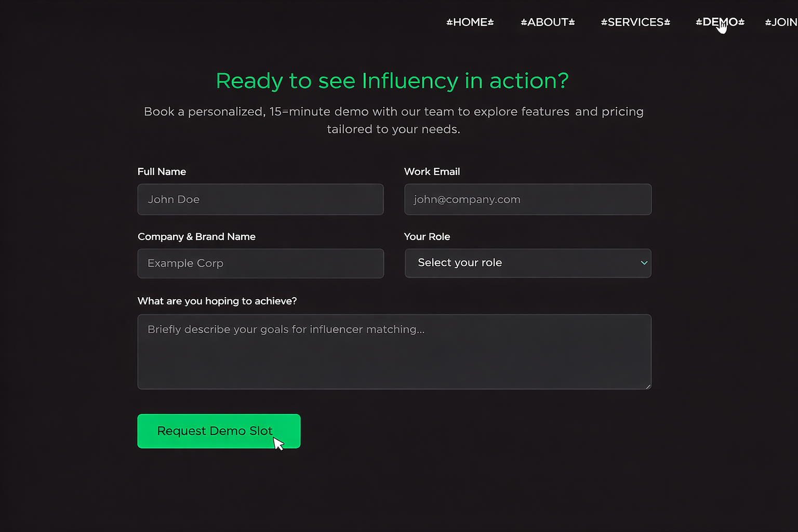Click the 'What are you hoping to achieve?' label
Screen dimensions: 798x532
(217, 301)
